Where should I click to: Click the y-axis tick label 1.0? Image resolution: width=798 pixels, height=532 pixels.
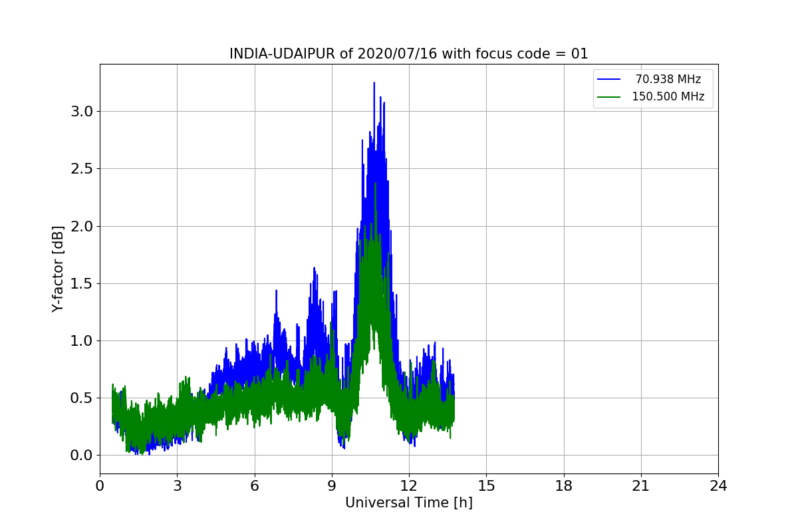81,340
